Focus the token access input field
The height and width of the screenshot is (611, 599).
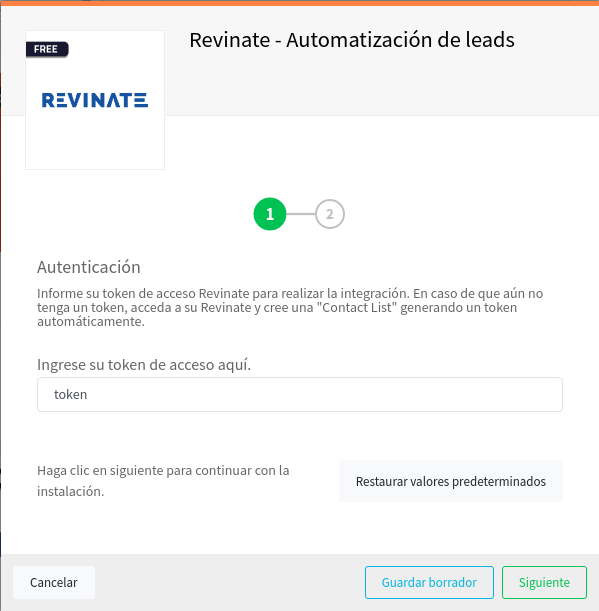pyautogui.click(x=300, y=394)
